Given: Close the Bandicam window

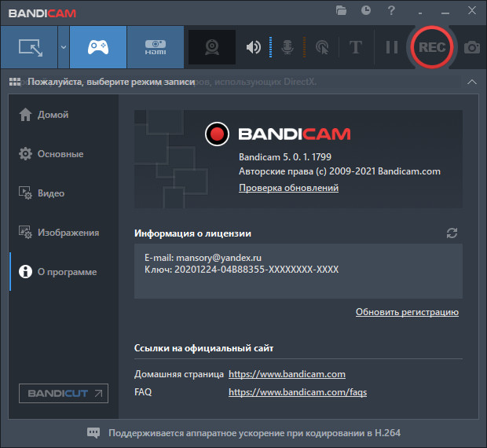Looking at the screenshot, I should [x=472, y=10].
